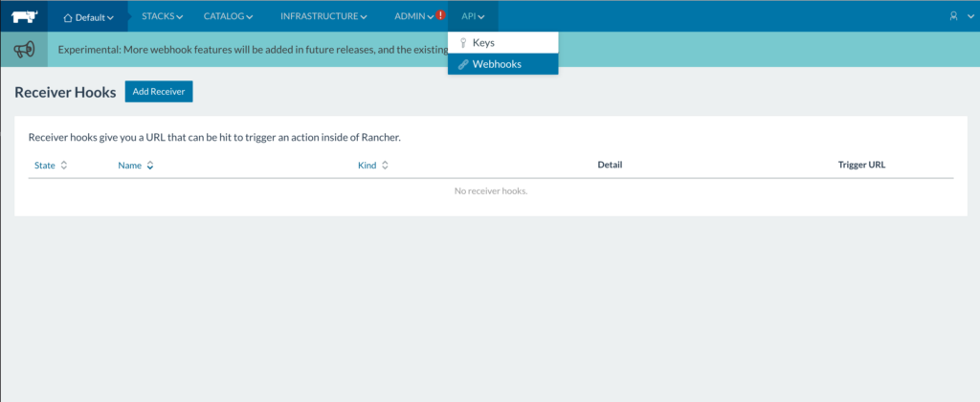This screenshot has width=980, height=402.
Task: Expand the Catalog navigation menu
Action: pyautogui.click(x=228, y=16)
